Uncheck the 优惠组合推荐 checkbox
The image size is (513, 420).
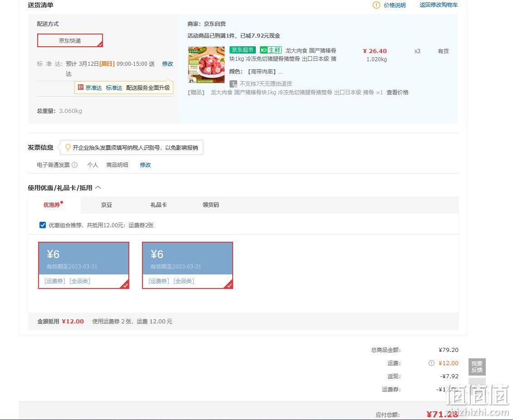pyautogui.click(x=43, y=225)
